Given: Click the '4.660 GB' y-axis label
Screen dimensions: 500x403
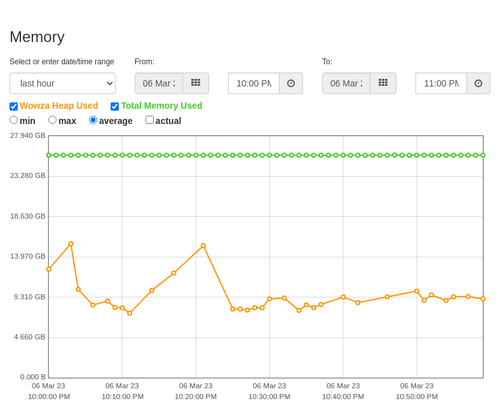Looking at the screenshot, I should pos(29,337).
